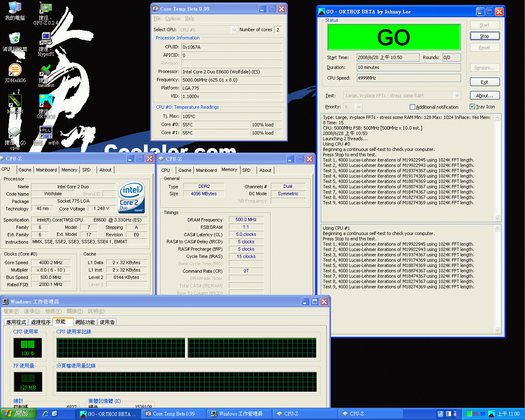Open the GPU-Z desktop shortcut
525x420 pixels.
tap(46, 9)
